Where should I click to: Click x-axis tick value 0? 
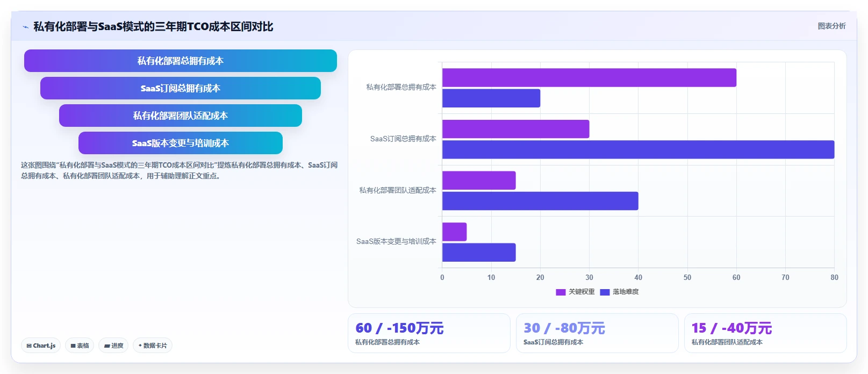(x=442, y=277)
